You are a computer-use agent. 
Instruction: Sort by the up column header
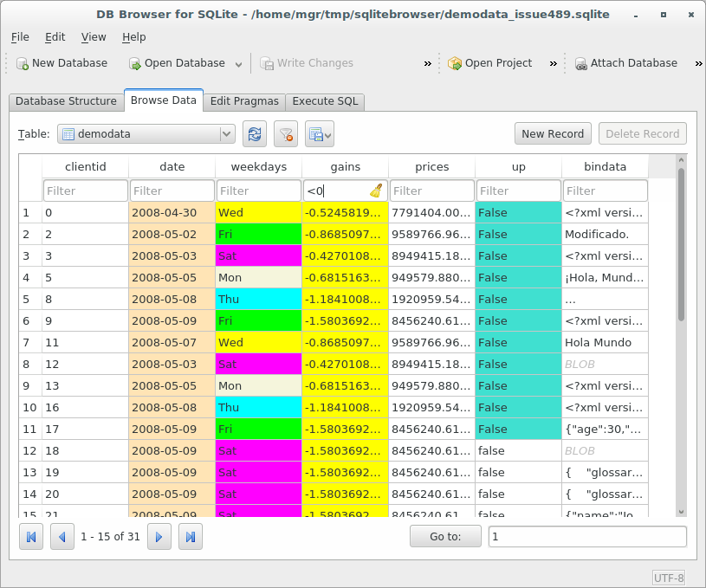(518, 166)
